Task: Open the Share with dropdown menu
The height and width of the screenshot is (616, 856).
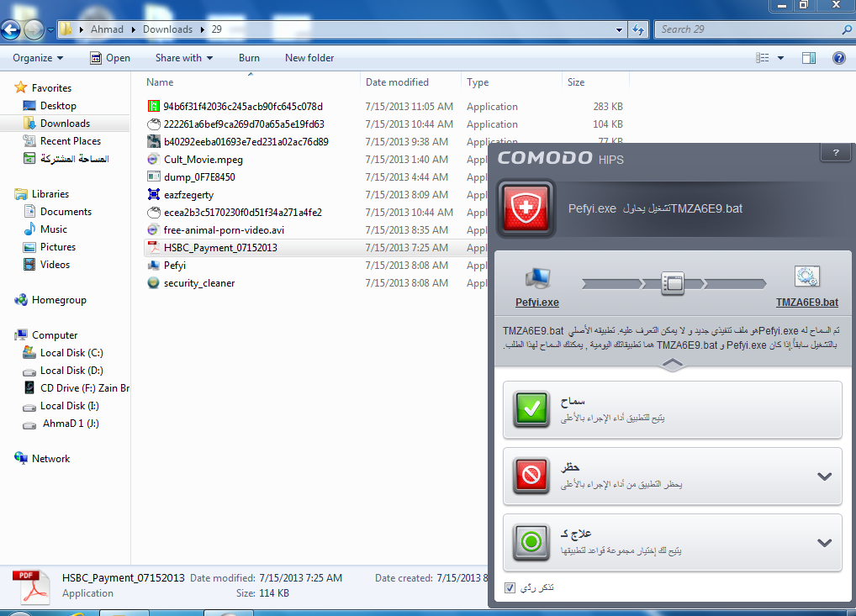Action: pos(184,58)
